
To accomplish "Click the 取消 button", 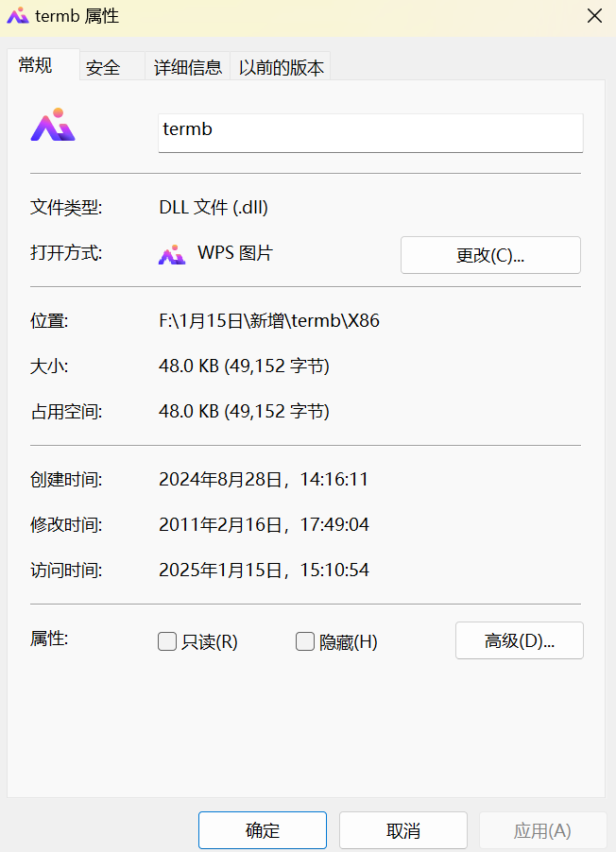I will pyautogui.click(x=403, y=830).
